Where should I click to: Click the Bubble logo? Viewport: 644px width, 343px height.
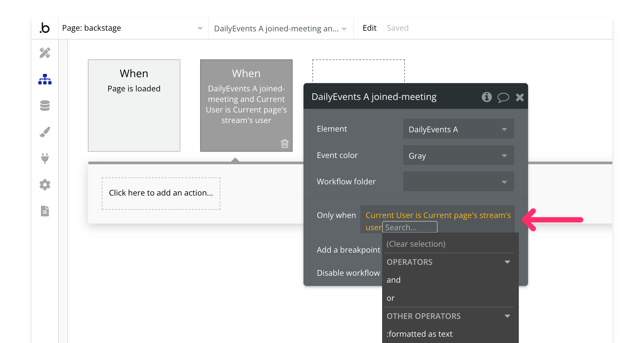click(45, 28)
